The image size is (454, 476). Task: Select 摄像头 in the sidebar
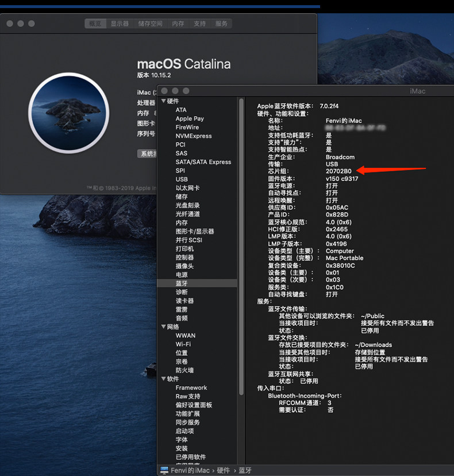coord(184,266)
